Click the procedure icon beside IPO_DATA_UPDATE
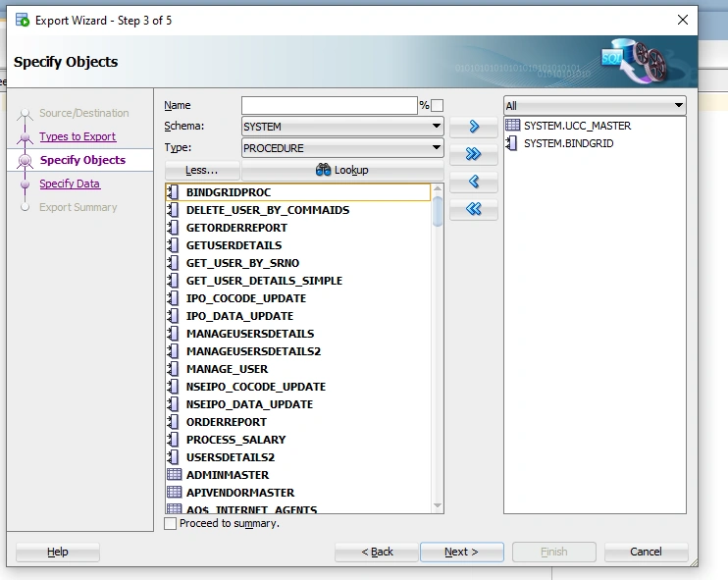Screen dimensions: 728x580 click(x=174, y=316)
